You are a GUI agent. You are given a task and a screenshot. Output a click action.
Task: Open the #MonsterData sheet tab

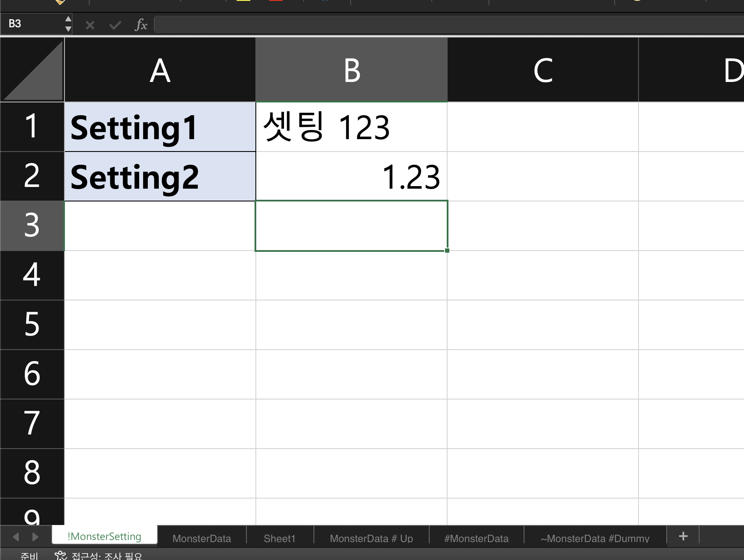point(476,539)
